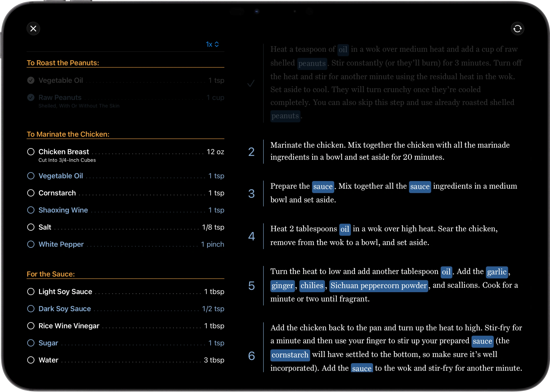Click 'Shelled, With Or Without The Skin' note
The width and height of the screenshot is (550, 392).
[79, 106]
